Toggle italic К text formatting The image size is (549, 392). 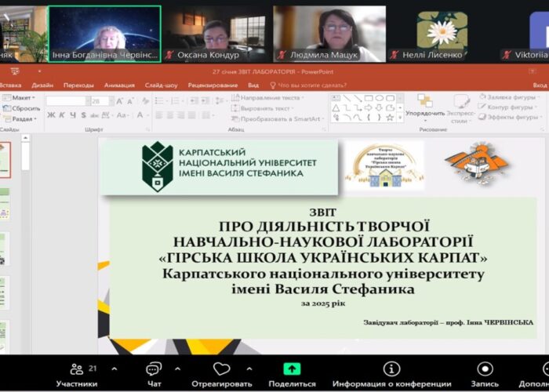pyautogui.click(x=61, y=115)
